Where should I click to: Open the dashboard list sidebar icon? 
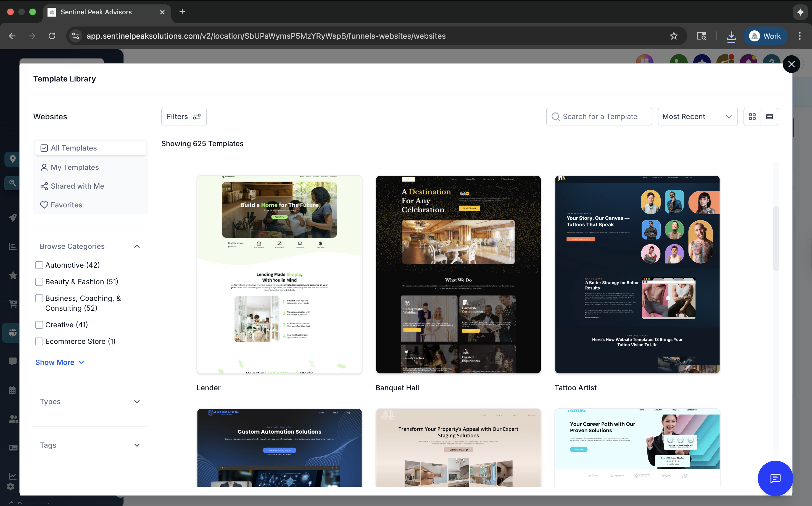point(13,247)
